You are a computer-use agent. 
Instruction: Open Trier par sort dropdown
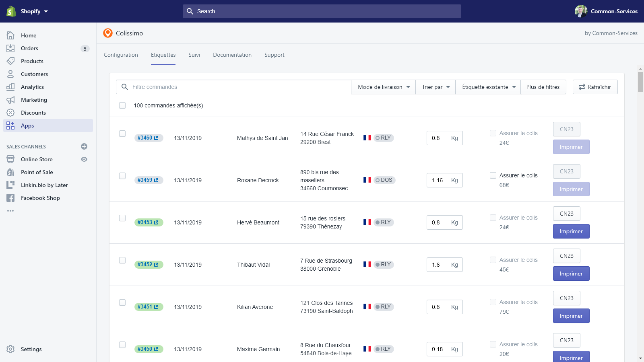pyautogui.click(x=436, y=87)
